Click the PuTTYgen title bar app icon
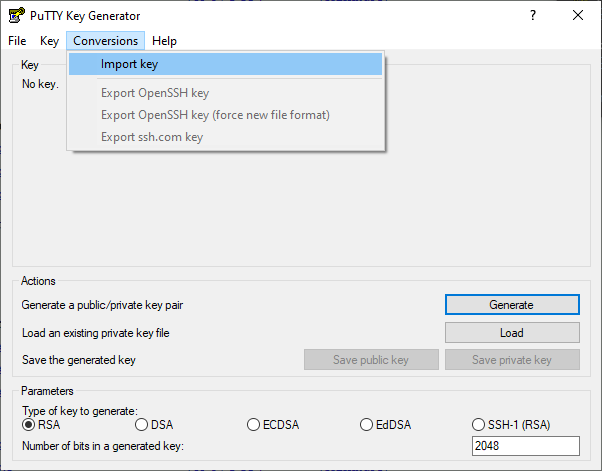 point(17,15)
